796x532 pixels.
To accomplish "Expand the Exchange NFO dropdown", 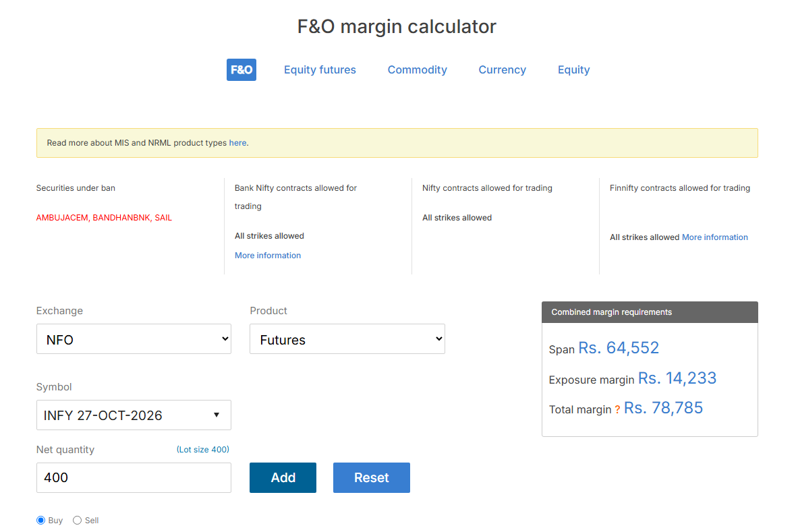I will click(134, 339).
